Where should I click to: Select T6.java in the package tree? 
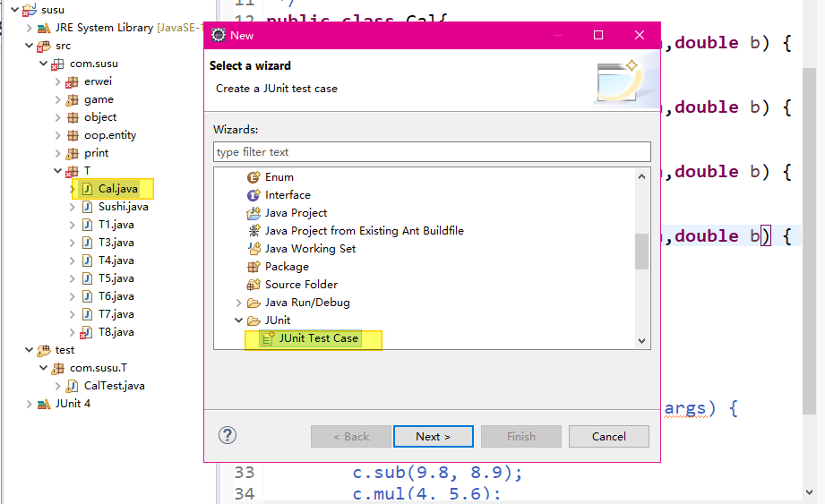point(116,296)
